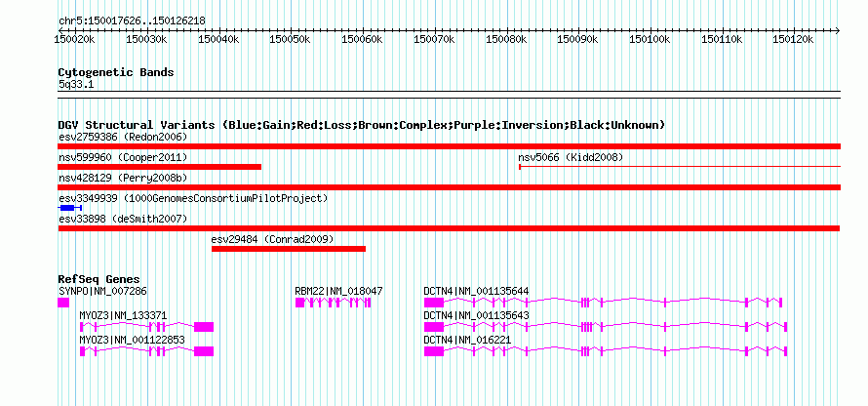The height and width of the screenshot is (406, 868).
Task: Click the 150120k ruler tick label
Action: [793, 39]
